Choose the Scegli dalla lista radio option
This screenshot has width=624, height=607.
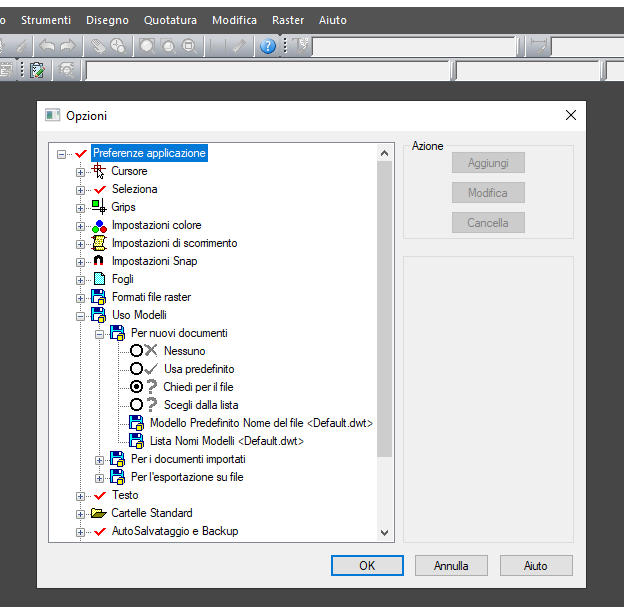(137, 405)
